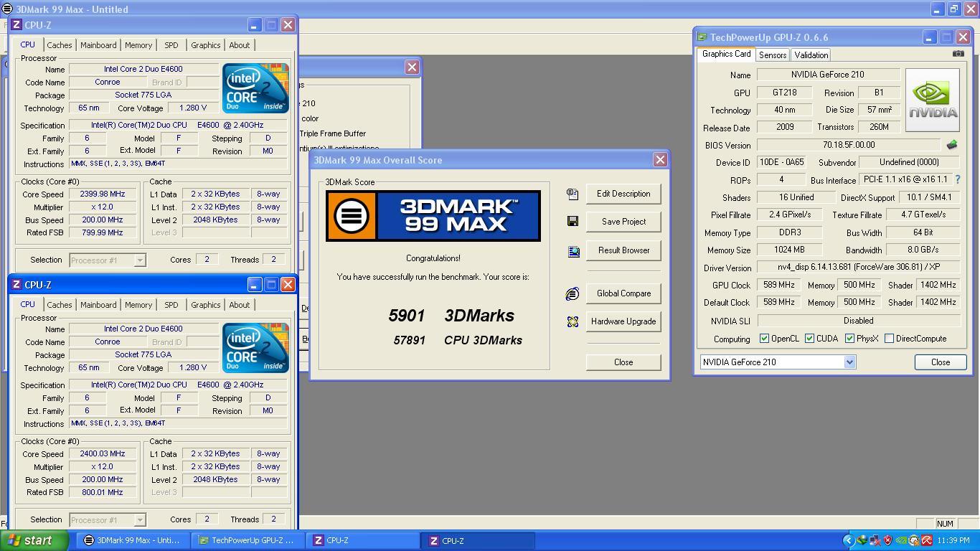Screen dimensions: 980x551
Task: Click the Windows start button
Action: 34,541
